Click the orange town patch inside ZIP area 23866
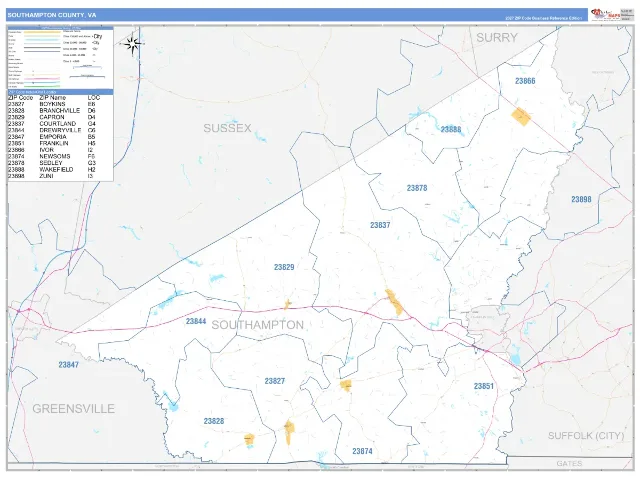This screenshot has width=640, height=480. point(521,117)
